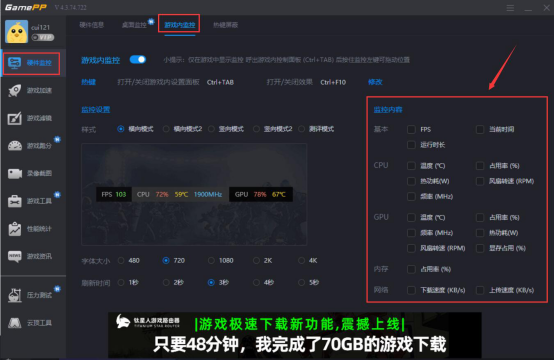554x361 pixels.
Task: Click the VIP badge under cui121
Action: (x=43, y=37)
